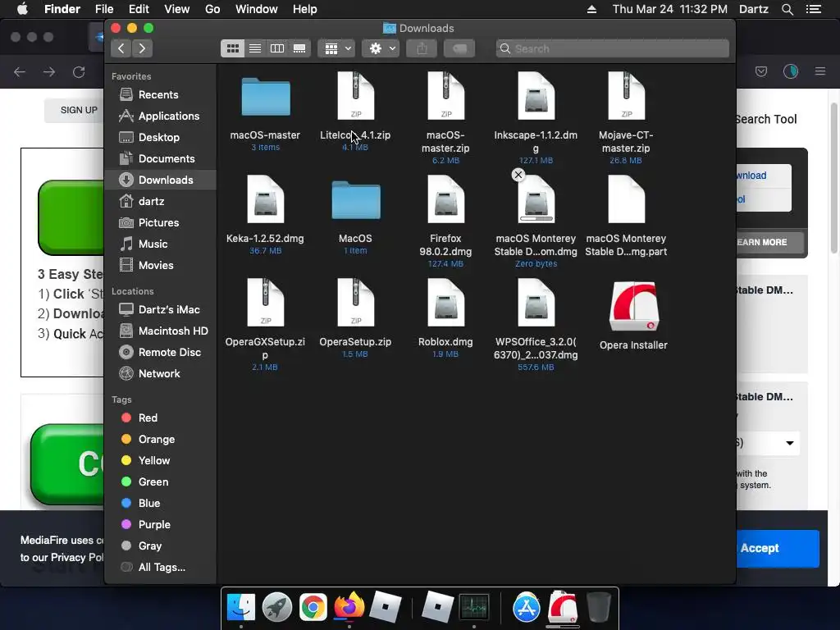Select the macOS-master.zip file
Viewport: 840px width, 630px height.
pyautogui.click(x=445, y=97)
